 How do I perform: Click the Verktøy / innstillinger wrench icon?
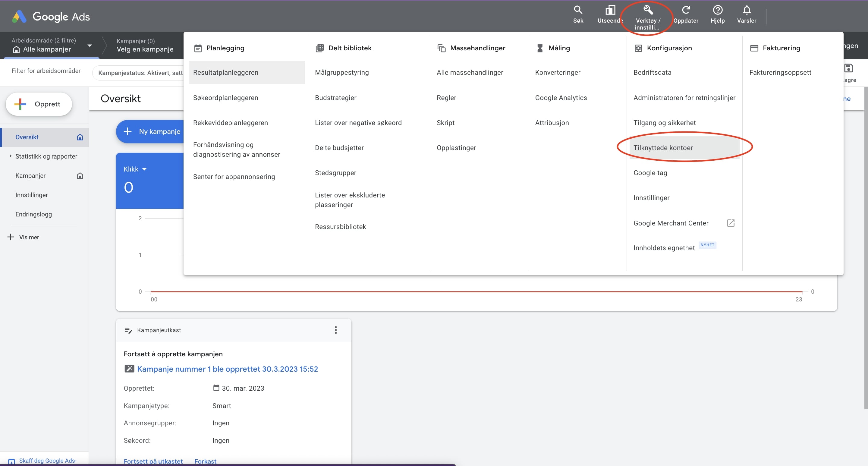click(x=648, y=11)
